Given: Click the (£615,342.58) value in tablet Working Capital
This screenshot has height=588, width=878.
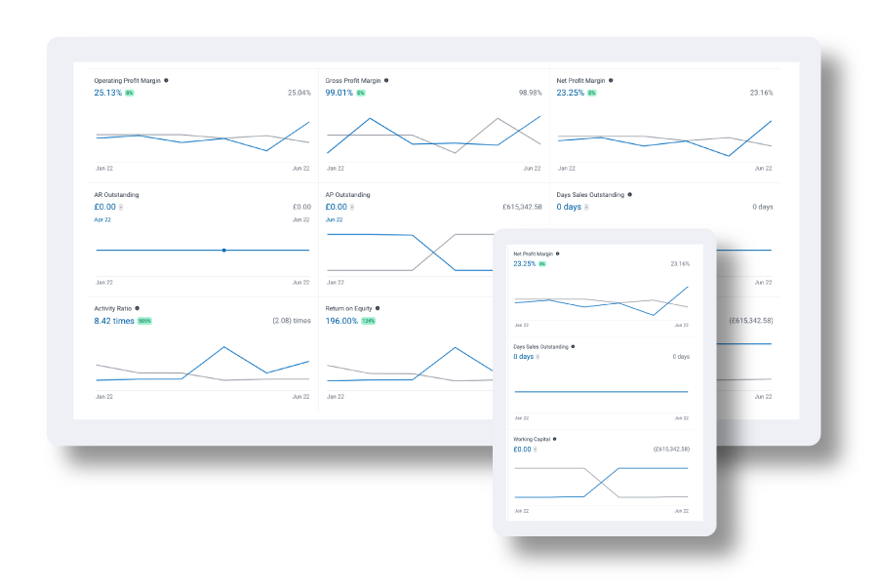Looking at the screenshot, I should click(671, 450).
